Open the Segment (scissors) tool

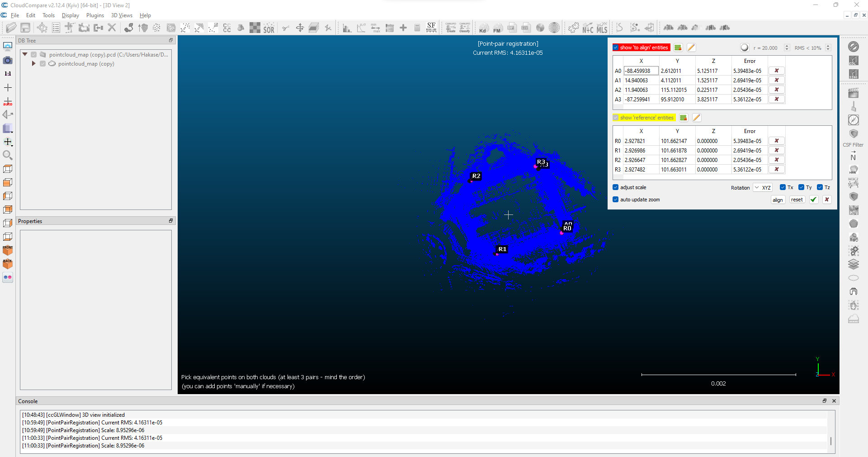click(x=285, y=28)
